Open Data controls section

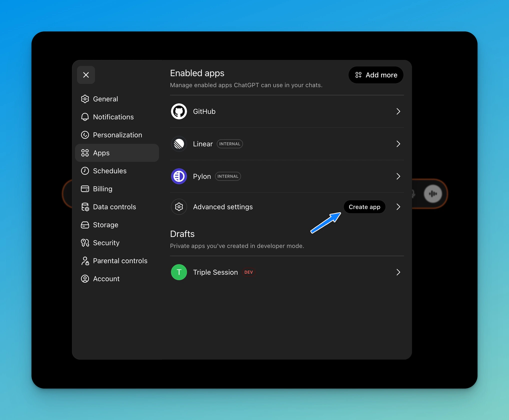(x=117, y=207)
